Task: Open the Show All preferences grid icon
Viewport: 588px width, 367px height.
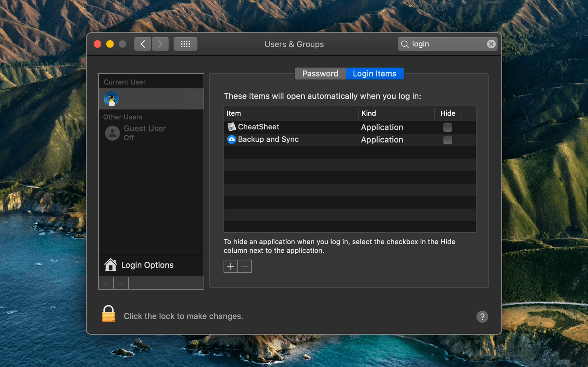Action: click(185, 44)
